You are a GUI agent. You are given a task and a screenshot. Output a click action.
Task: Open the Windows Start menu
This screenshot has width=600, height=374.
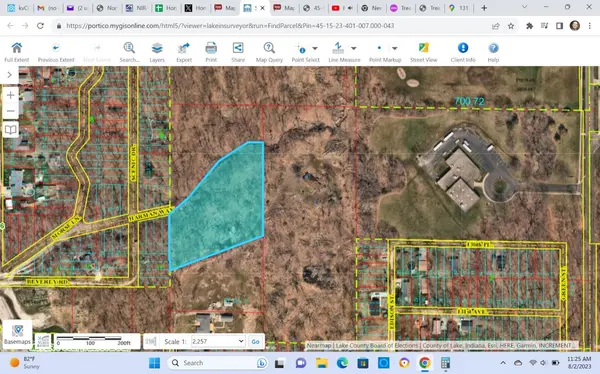coord(155,363)
